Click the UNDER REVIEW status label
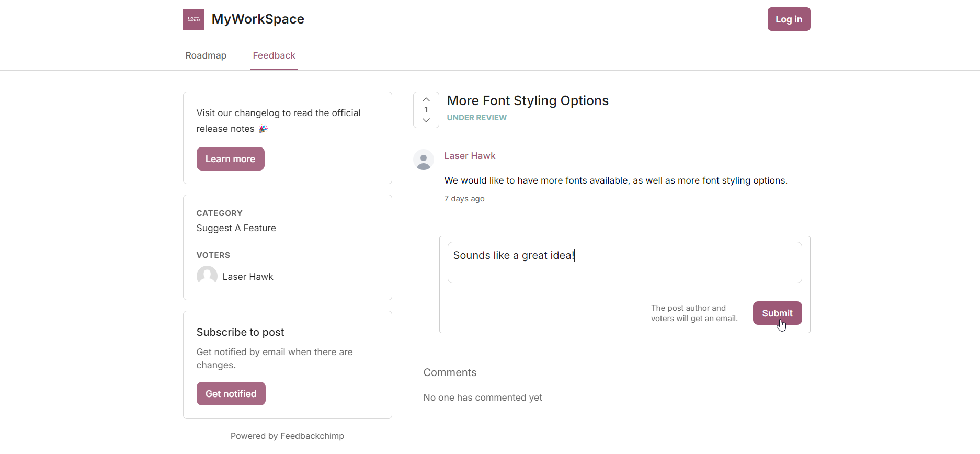This screenshot has height=454, width=980. pyautogui.click(x=477, y=118)
